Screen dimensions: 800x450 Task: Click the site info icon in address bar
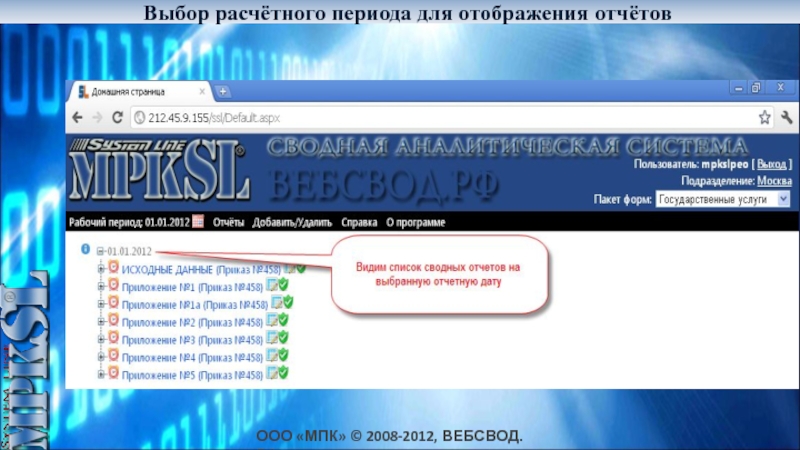tap(139, 118)
